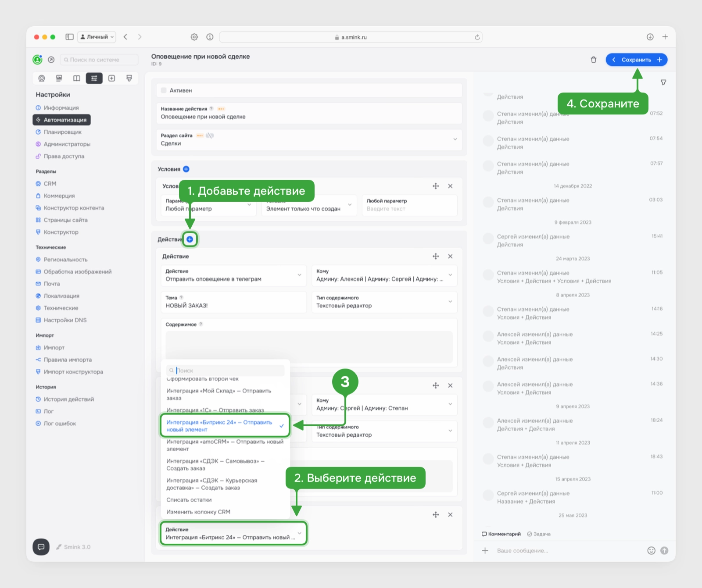702x588 pixels.
Task: Click the move handle on Условие block
Action: pyautogui.click(x=436, y=186)
